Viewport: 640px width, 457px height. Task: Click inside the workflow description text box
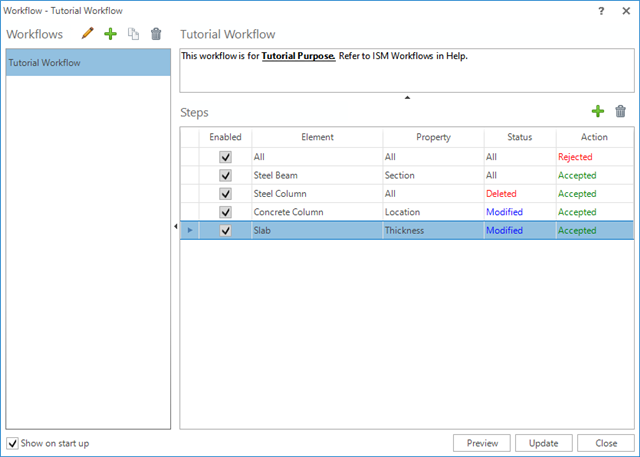pos(407,71)
